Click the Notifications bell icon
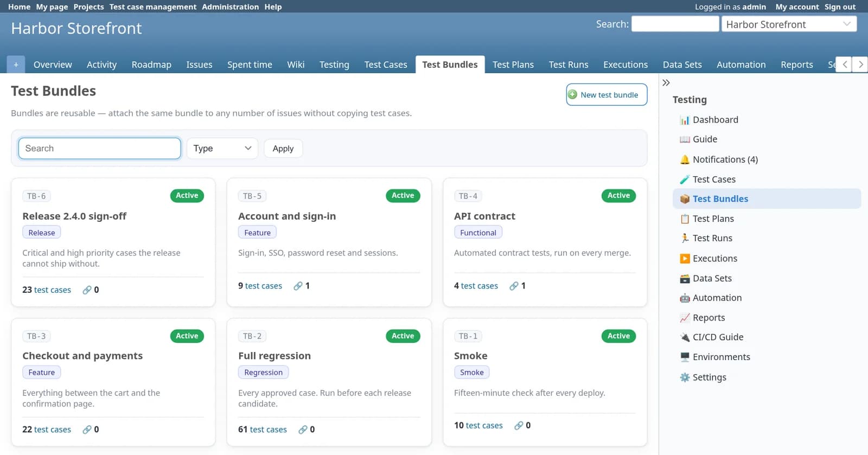Image resolution: width=868 pixels, height=455 pixels. pyautogui.click(x=685, y=159)
